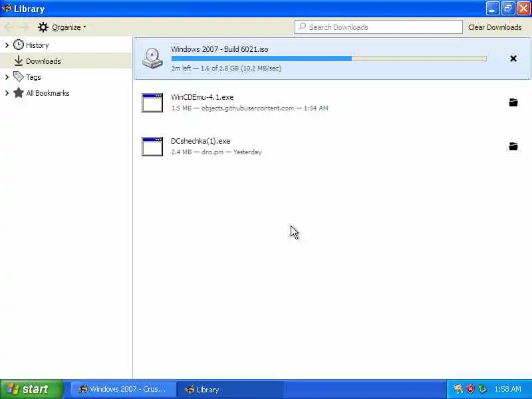This screenshot has width=532, height=399.
Task: Click the ISO download progress bar
Action: point(329,59)
